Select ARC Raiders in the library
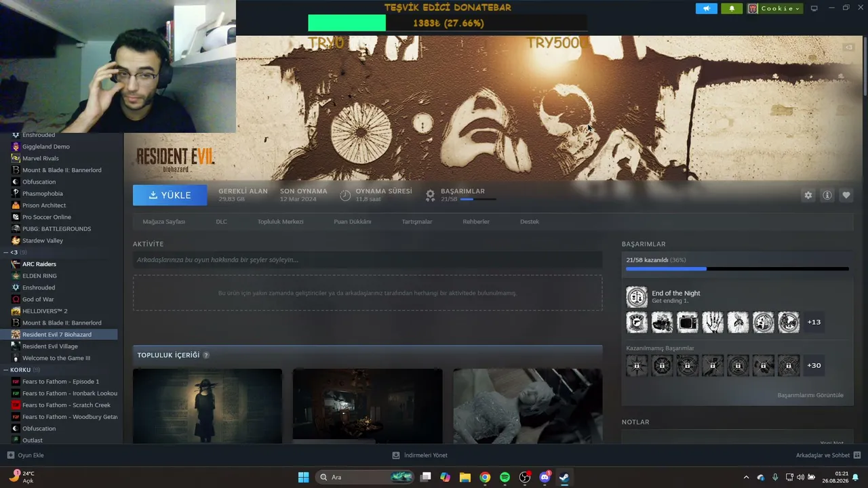 tap(59, 264)
